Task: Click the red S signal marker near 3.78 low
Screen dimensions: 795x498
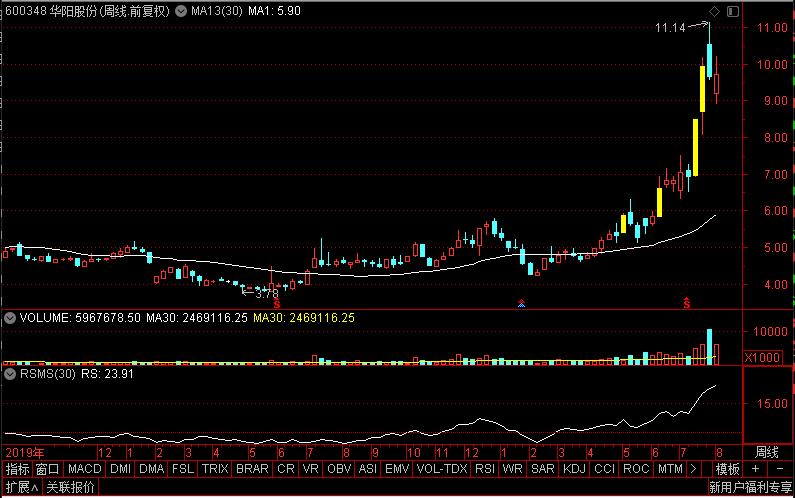Action: [277, 301]
